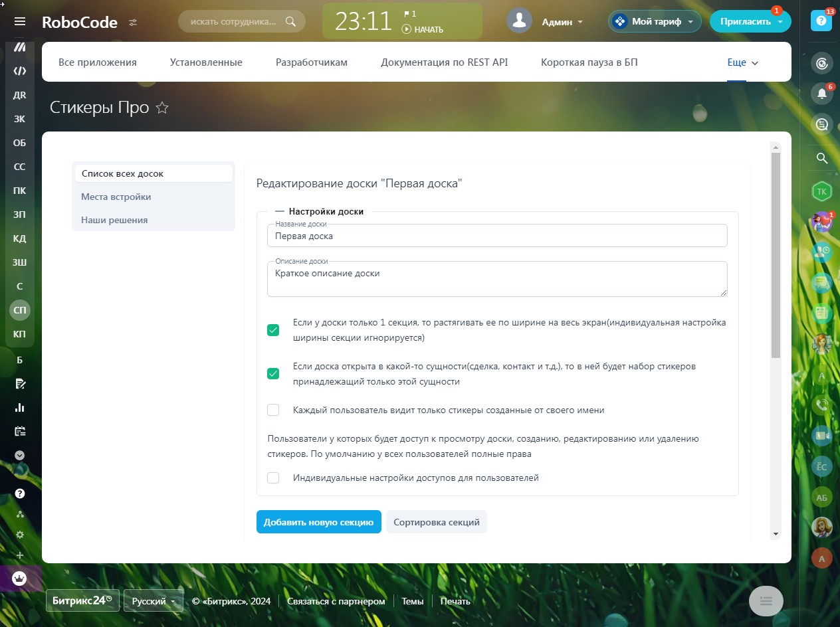The height and width of the screenshot is (627, 840).
Task: Click the 23:11 clock display
Action: (364, 21)
